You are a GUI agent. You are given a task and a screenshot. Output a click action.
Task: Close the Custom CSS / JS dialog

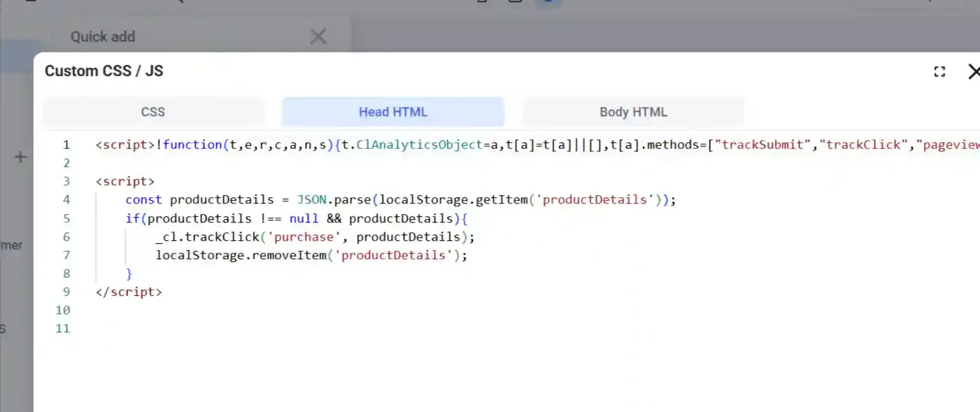[974, 72]
